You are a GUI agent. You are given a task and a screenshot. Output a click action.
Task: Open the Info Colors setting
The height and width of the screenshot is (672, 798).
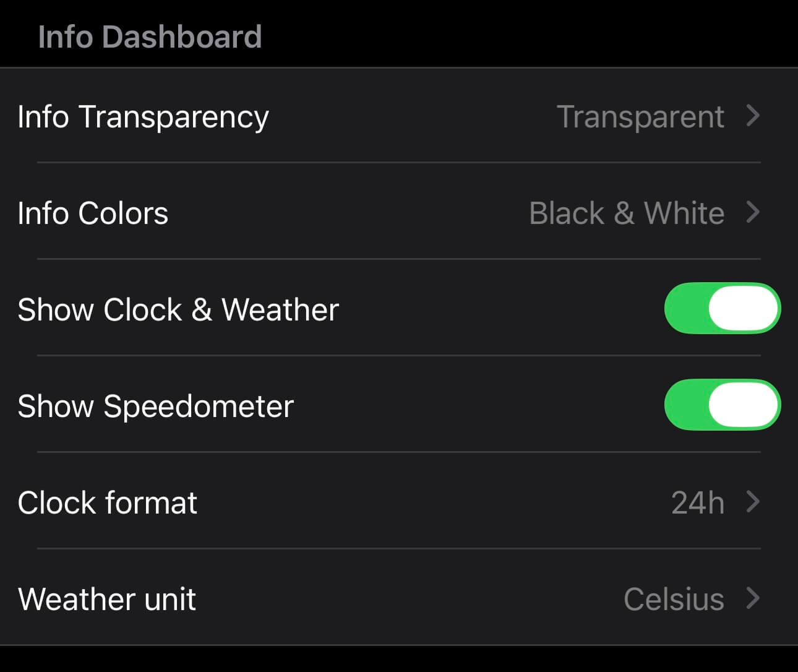tap(93, 213)
